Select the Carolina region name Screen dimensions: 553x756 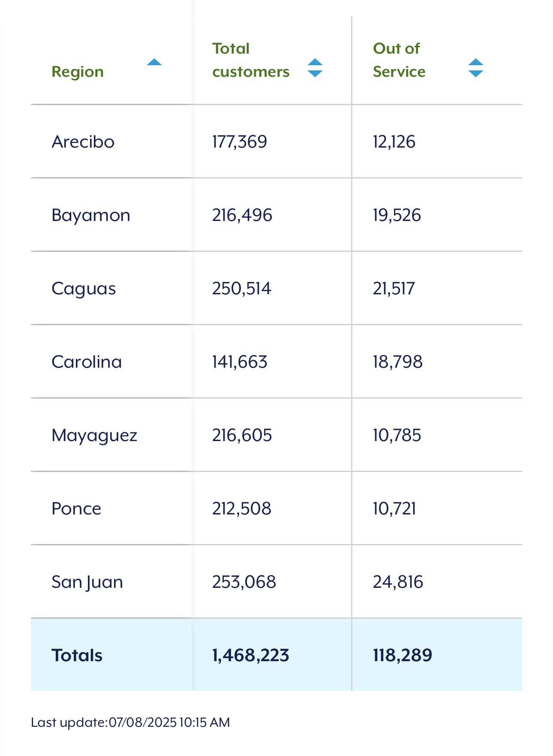tap(87, 362)
